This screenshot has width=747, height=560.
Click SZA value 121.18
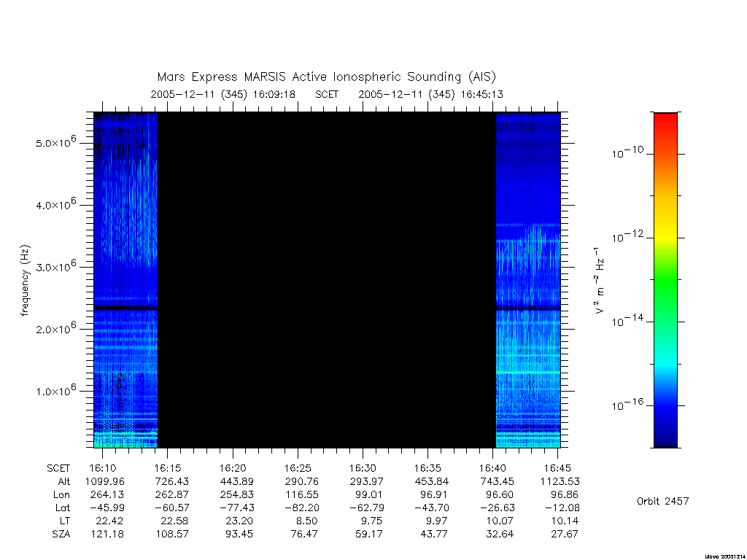click(107, 534)
